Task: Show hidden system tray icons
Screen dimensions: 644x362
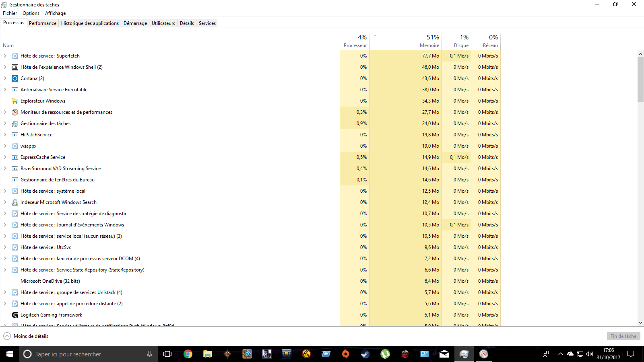Action: tap(560, 354)
